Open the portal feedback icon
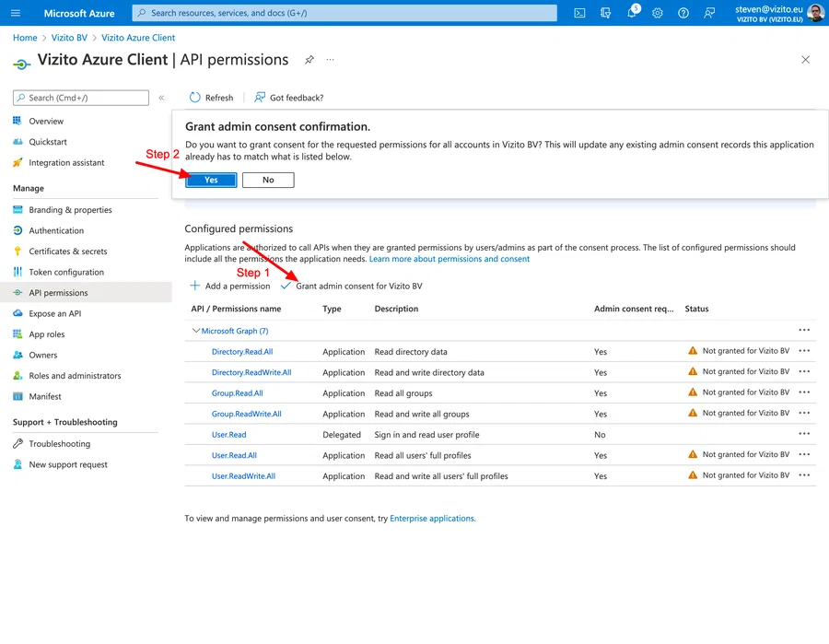This screenshot has width=829, height=644. pyautogui.click(x=710, y=13)
